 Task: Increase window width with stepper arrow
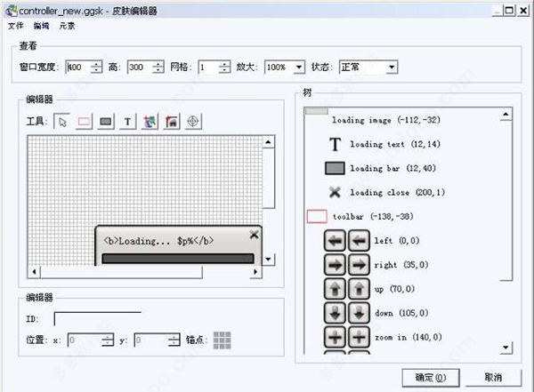tap(96, 64)
